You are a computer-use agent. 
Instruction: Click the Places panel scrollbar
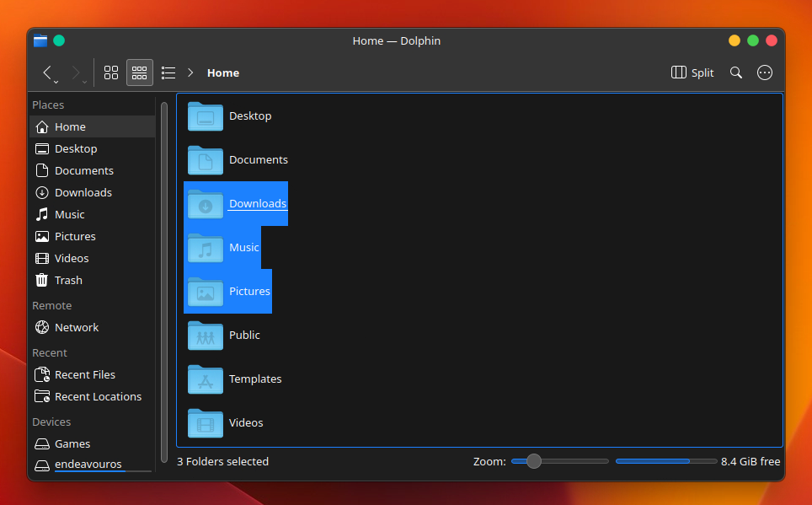pos(164,282)
